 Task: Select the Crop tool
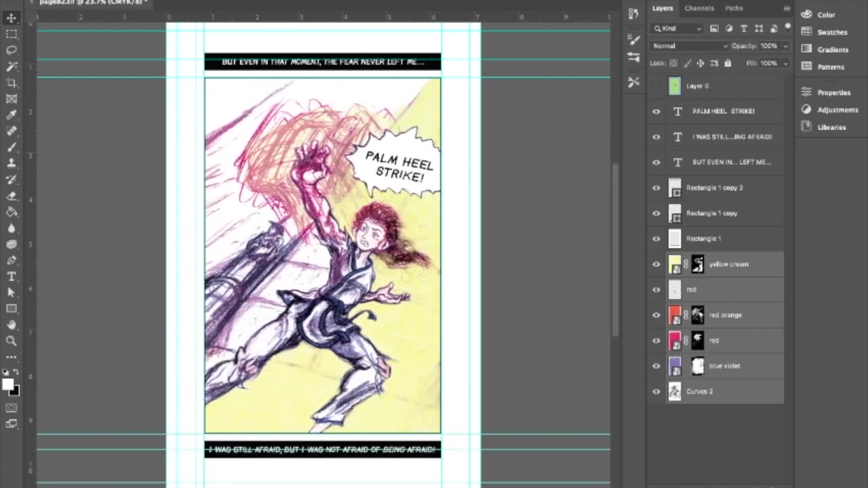12,83
